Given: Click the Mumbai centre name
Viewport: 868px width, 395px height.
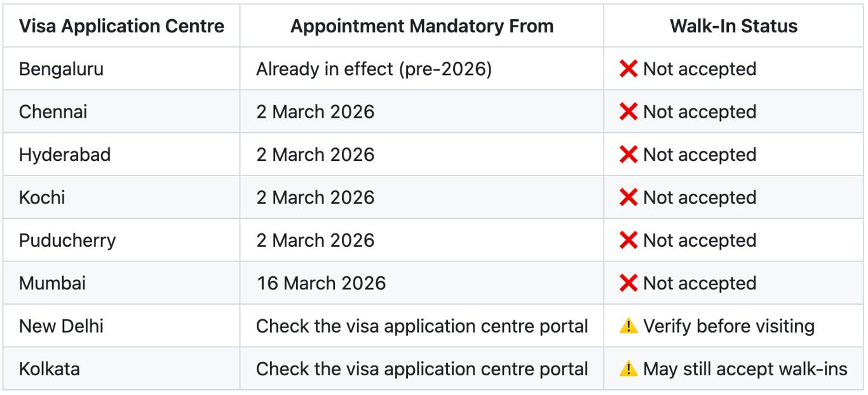Looking at the screenshot, I should 52,283.
